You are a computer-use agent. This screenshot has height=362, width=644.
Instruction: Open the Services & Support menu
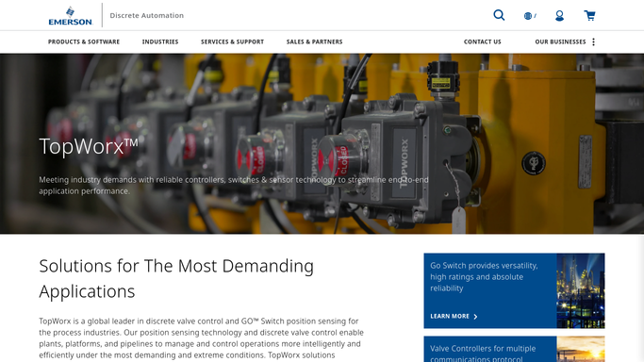point(233,41)
